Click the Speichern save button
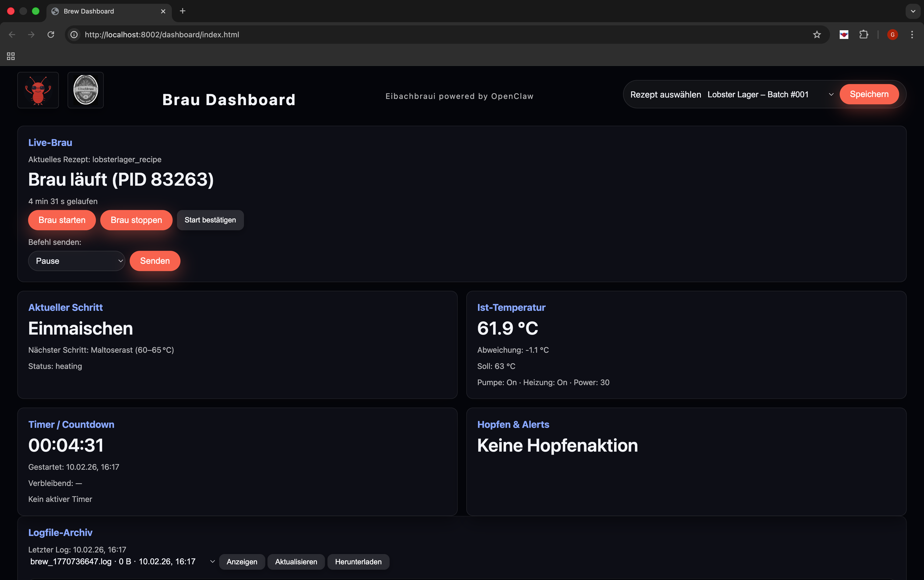This screenshot has height=580, width=924. 869,94
